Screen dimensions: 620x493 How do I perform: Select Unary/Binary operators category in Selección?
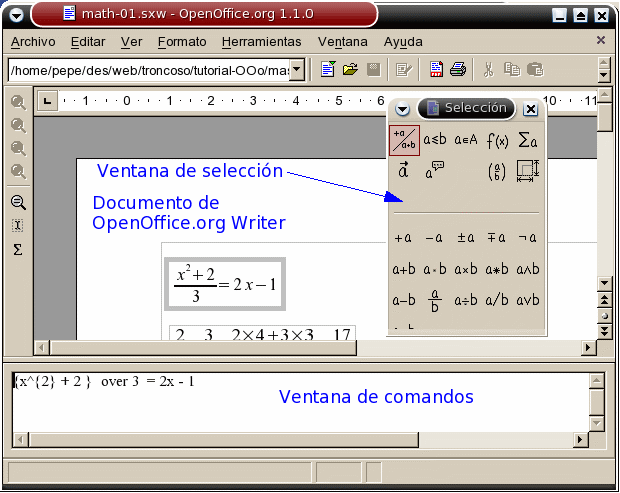[404, 140]
